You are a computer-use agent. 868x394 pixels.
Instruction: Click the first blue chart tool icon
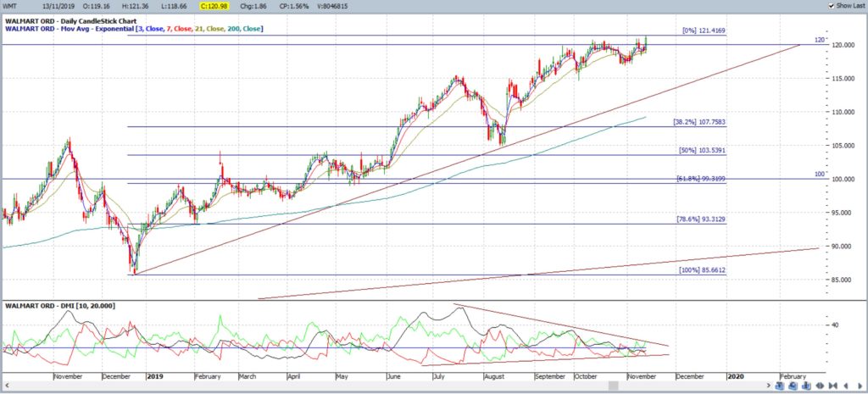[780, 386]
